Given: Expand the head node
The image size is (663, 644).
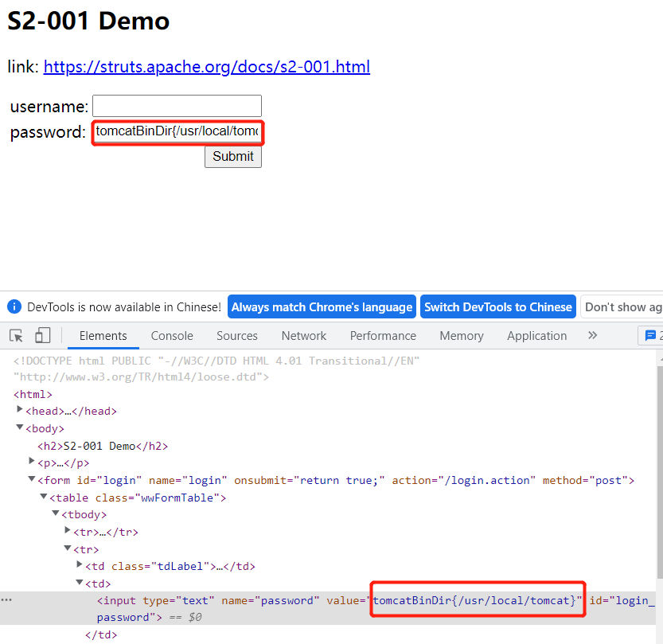Looking at the screenshot, I should (x=19, y=409).
